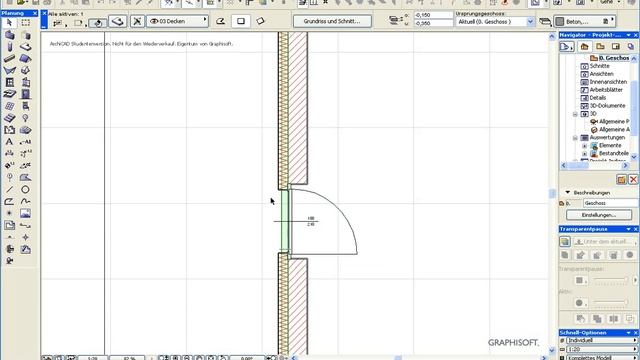The width and height of the screenshot is (640, 360).
Task: Edit the top elevation value field
Action: [433, 15]
